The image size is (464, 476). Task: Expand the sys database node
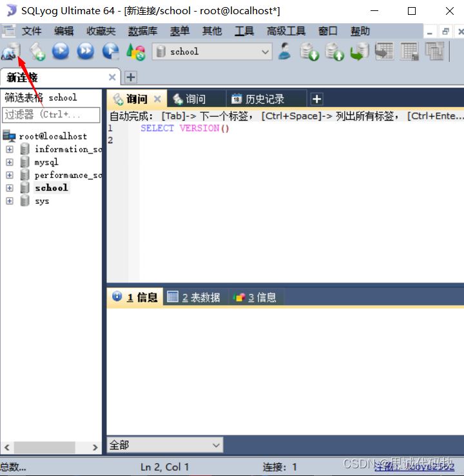pyautogui.click(x=9, y=201)
